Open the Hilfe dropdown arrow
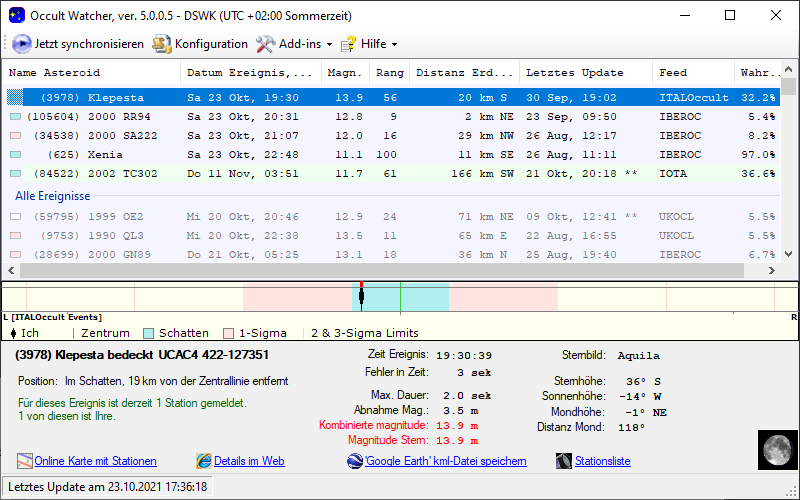The width and height of the screenshot is (800, 500). pyautogui.click(x=394, y=45)
